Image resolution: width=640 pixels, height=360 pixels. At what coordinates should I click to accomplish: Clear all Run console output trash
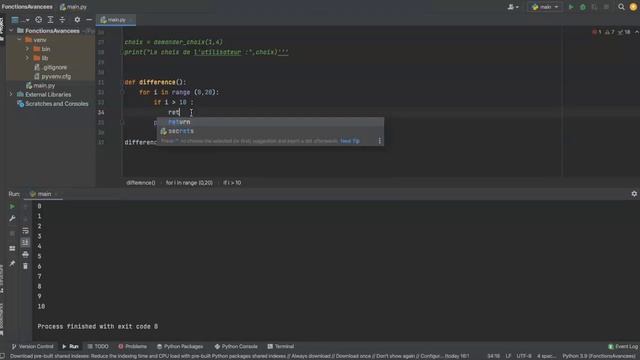pyautogui.click(x=25, y=266)
